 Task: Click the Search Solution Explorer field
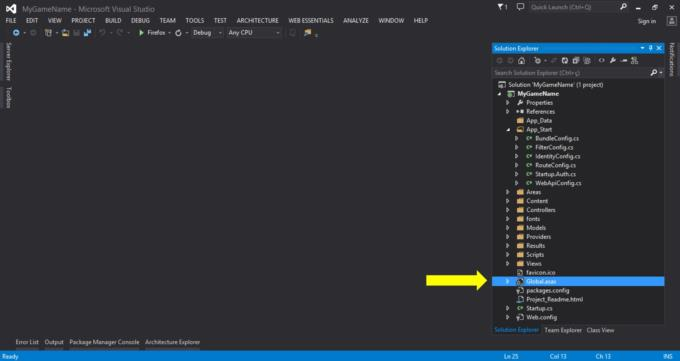(x=571, y=73)
